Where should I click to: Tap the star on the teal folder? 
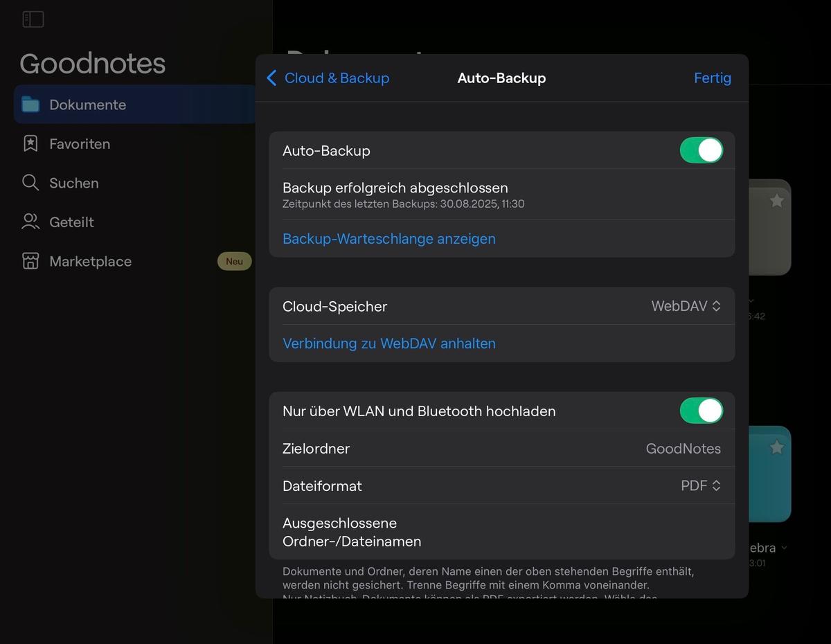(777, 447)
